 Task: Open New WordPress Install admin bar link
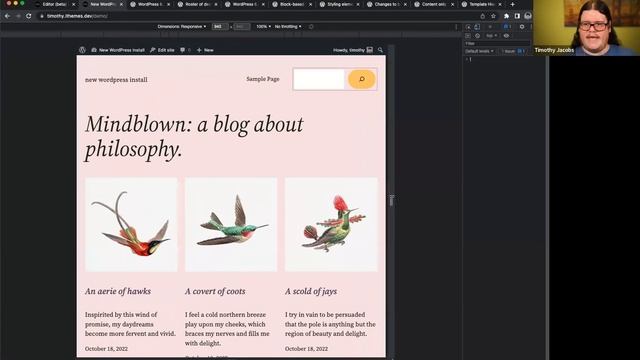tap(118, 50)
